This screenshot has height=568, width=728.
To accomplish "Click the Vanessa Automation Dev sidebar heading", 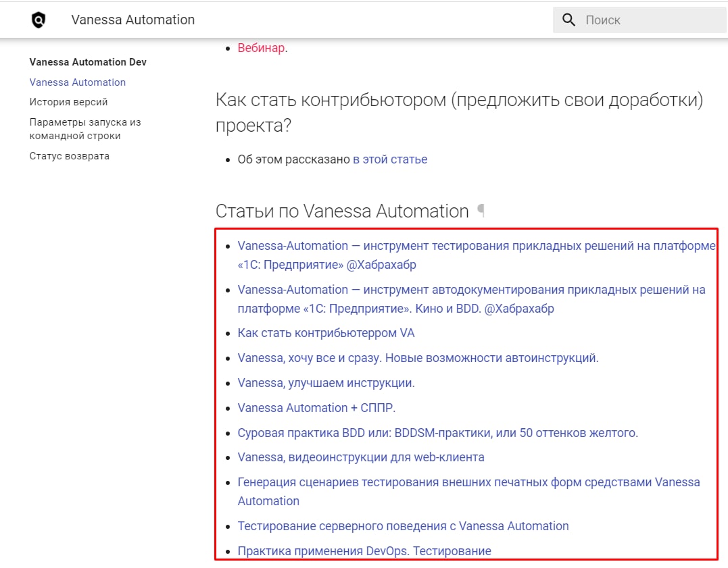I will click(88, 62).
